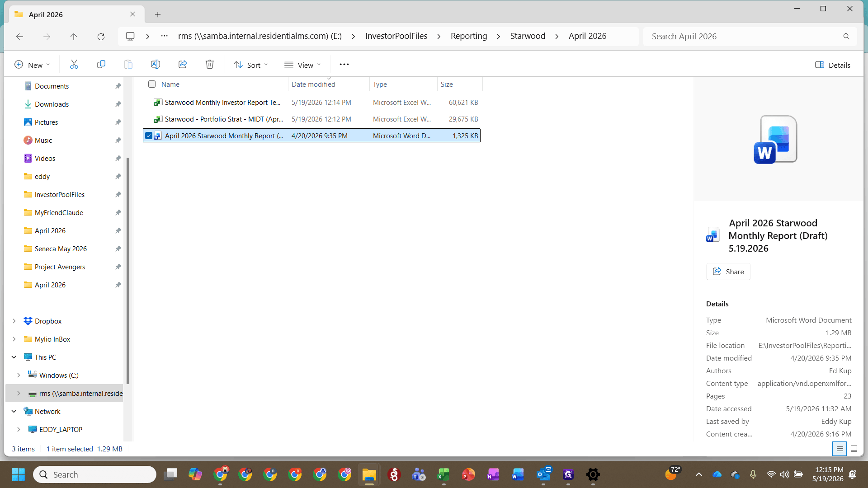The image size is (868, 488).
Task: Open the See more ellipsis menu
Action: coord(344,65)
